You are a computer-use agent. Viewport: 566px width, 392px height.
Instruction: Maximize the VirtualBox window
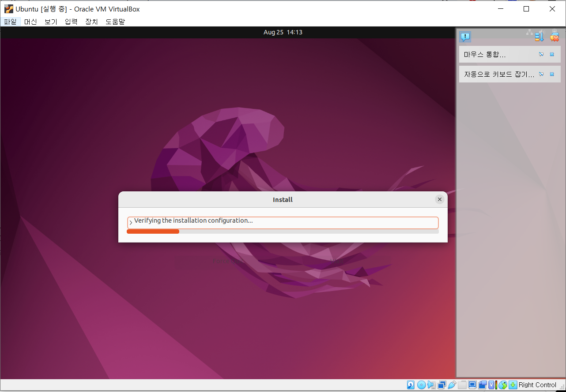(x=526, y=9)
